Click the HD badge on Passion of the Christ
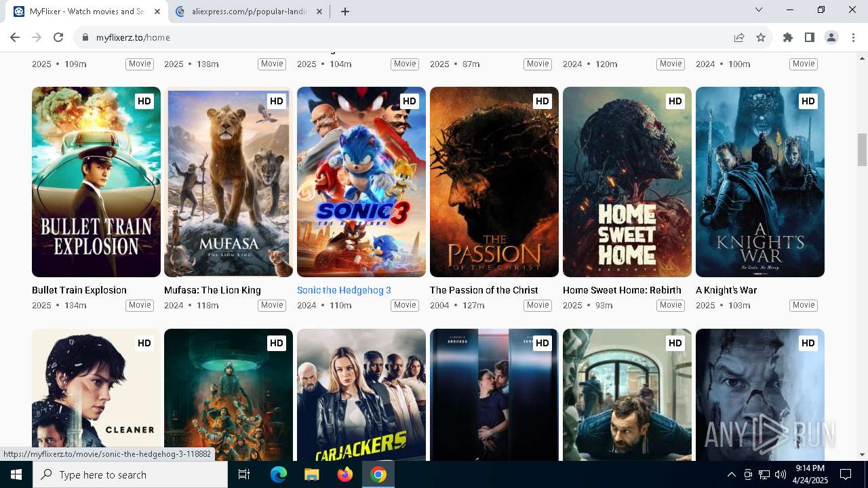 (542, 101)
